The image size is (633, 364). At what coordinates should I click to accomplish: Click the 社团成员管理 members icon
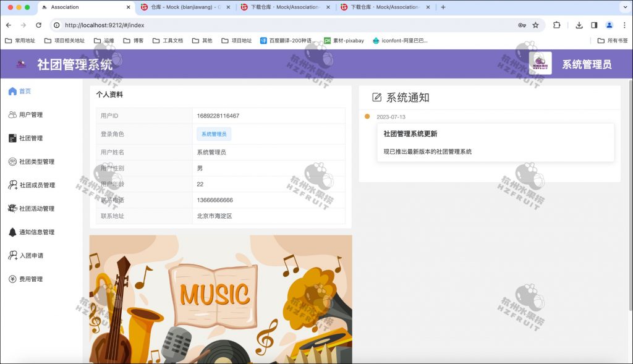click(13, 185)
